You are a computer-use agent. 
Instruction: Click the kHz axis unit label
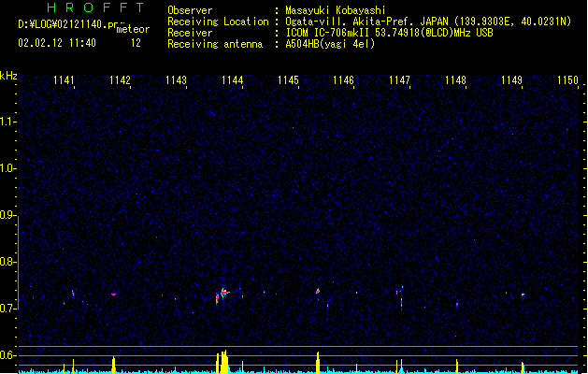click(8, 76)
